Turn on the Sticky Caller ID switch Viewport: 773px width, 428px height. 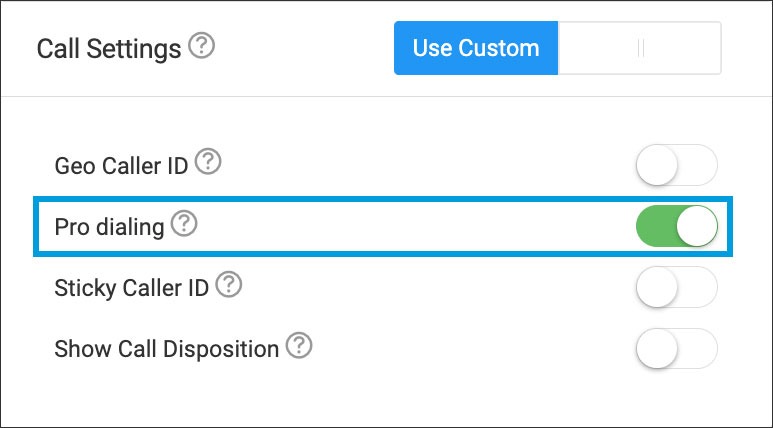click(677, 289)
